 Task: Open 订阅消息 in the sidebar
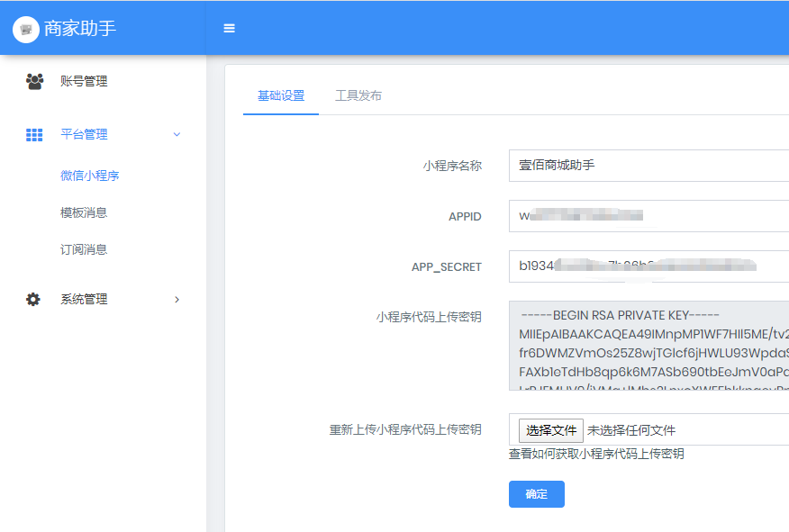click(x=84, y=249)
